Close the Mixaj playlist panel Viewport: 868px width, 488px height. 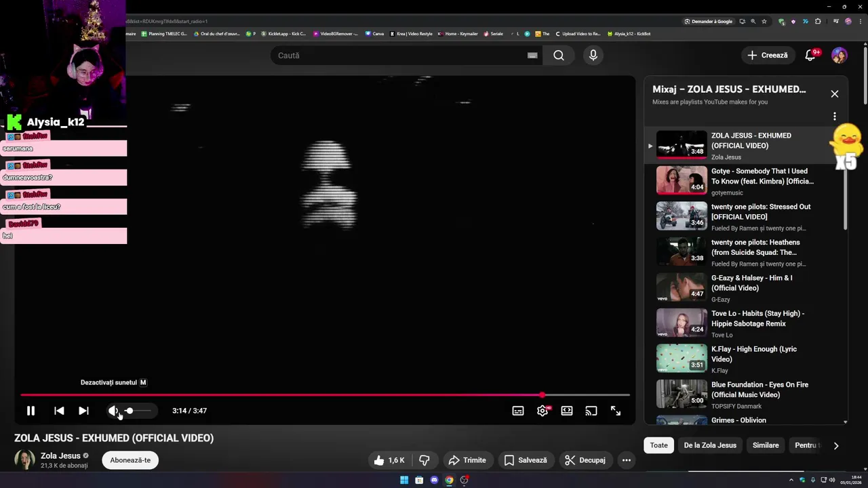point(835,94)
